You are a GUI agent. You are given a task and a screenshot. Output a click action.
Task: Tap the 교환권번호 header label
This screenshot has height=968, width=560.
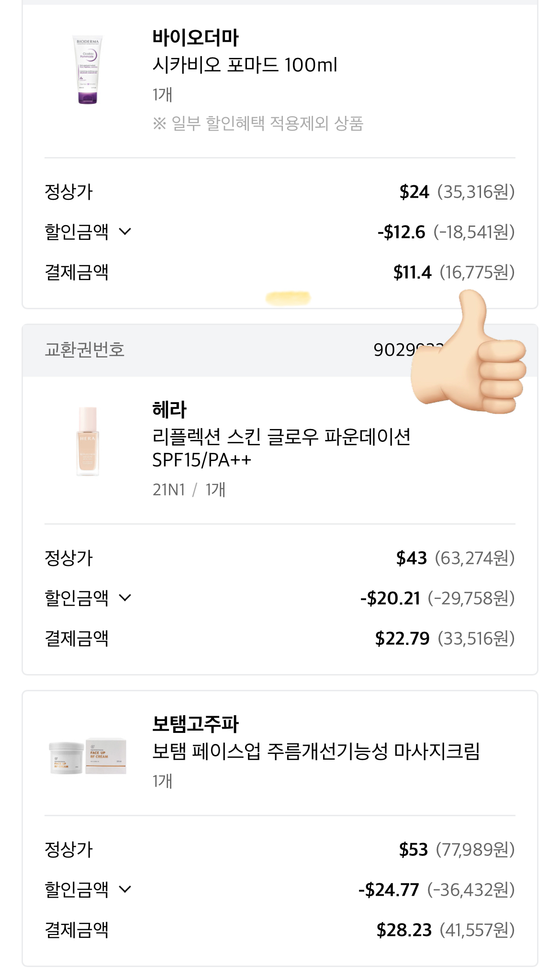(x=85, y=350)
